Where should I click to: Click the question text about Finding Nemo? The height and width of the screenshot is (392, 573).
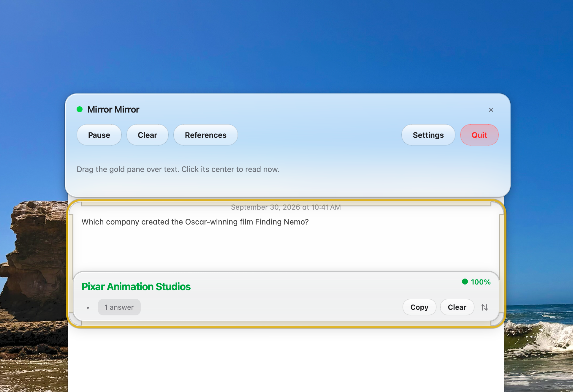coord(195,222)
